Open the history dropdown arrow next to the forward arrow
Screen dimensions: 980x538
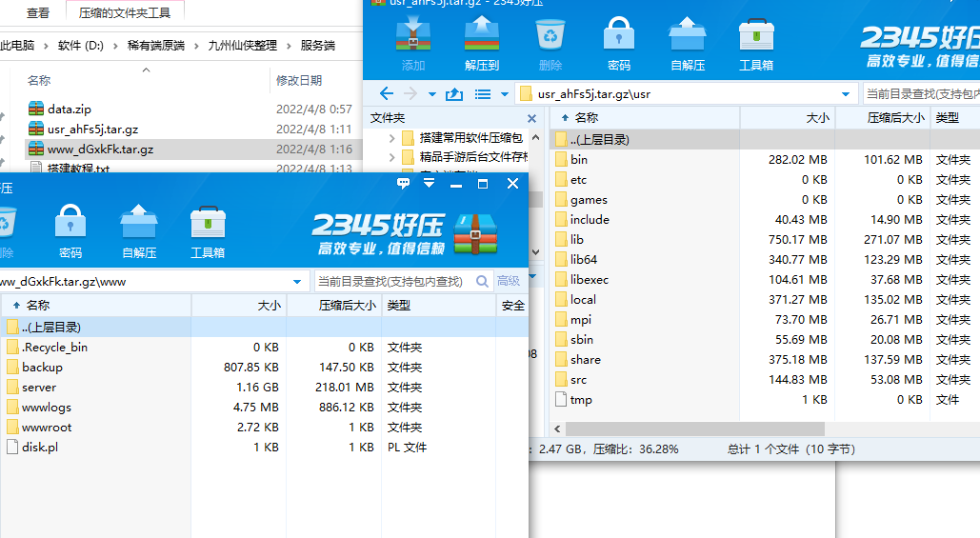431,94
